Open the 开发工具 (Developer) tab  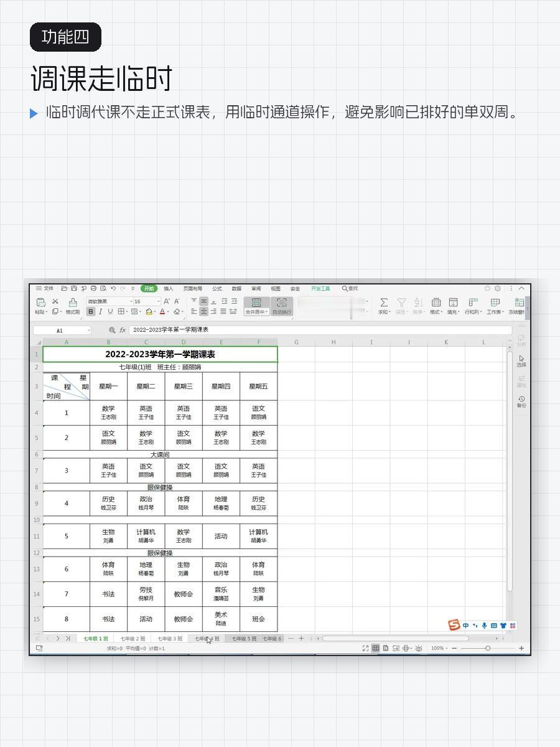click(321, 288)
